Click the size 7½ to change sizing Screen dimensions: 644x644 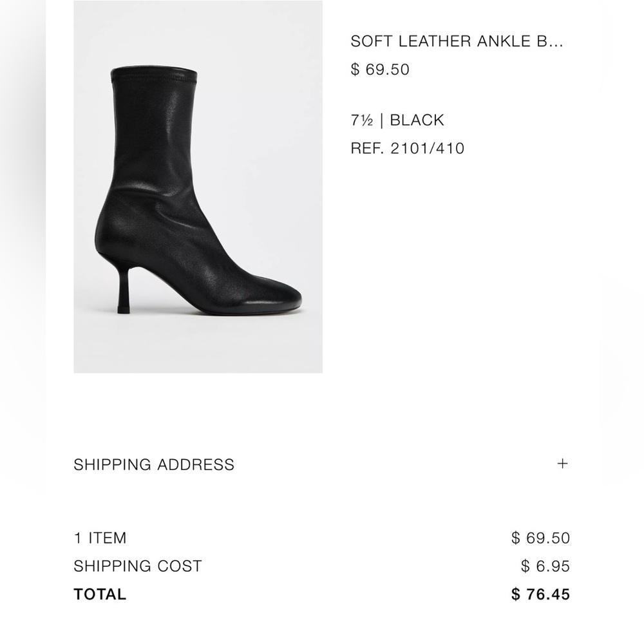tap(359, 120)
